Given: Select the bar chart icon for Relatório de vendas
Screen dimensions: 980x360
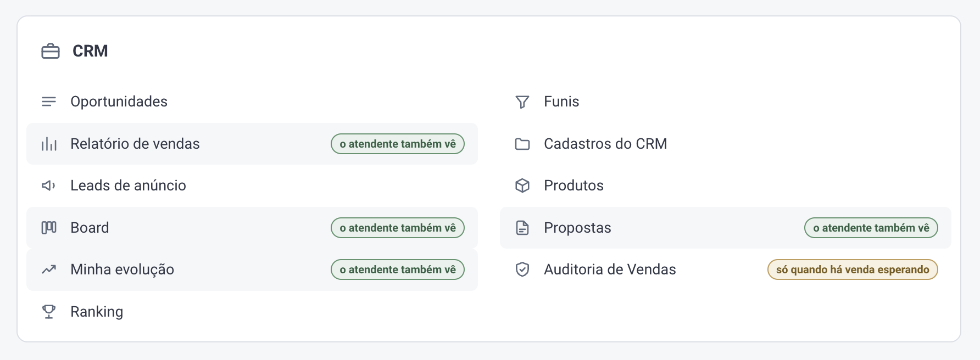Looking at the screenshot, I should 49,144.
